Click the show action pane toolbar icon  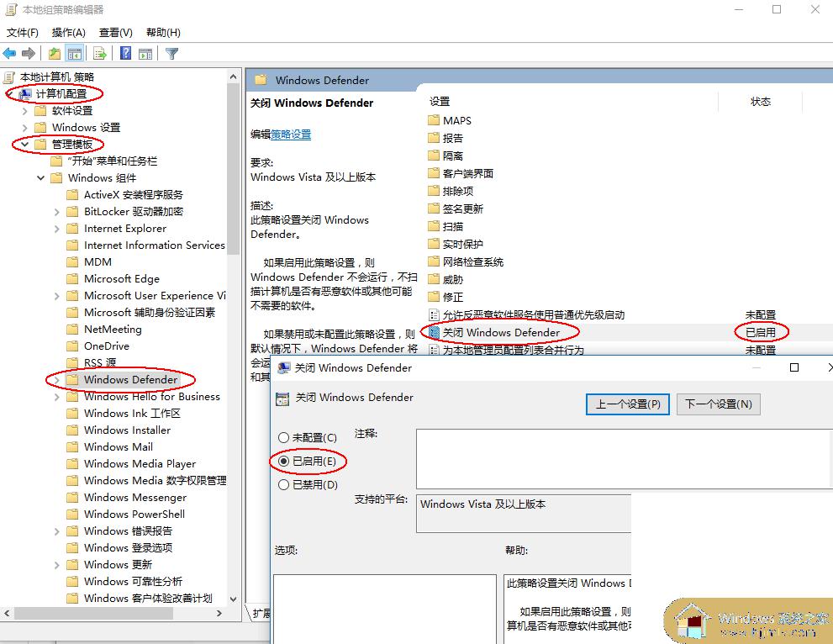pos(145,53)
